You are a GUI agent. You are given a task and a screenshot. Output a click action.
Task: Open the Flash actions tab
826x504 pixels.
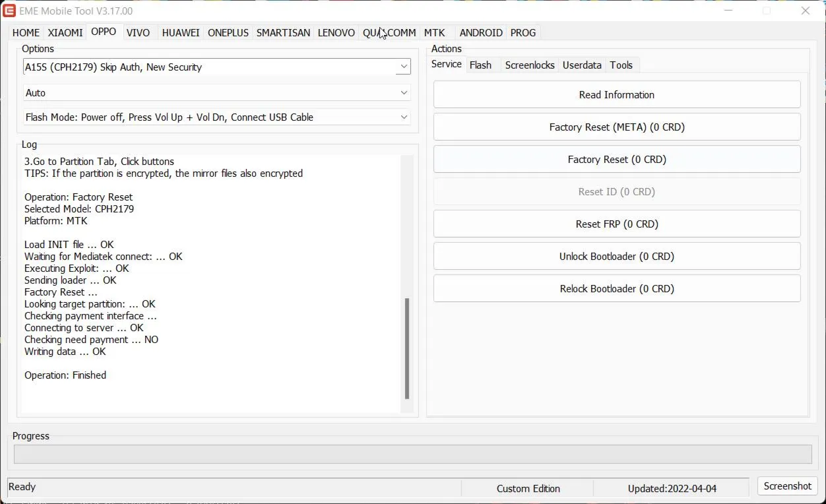coord(480,65)
